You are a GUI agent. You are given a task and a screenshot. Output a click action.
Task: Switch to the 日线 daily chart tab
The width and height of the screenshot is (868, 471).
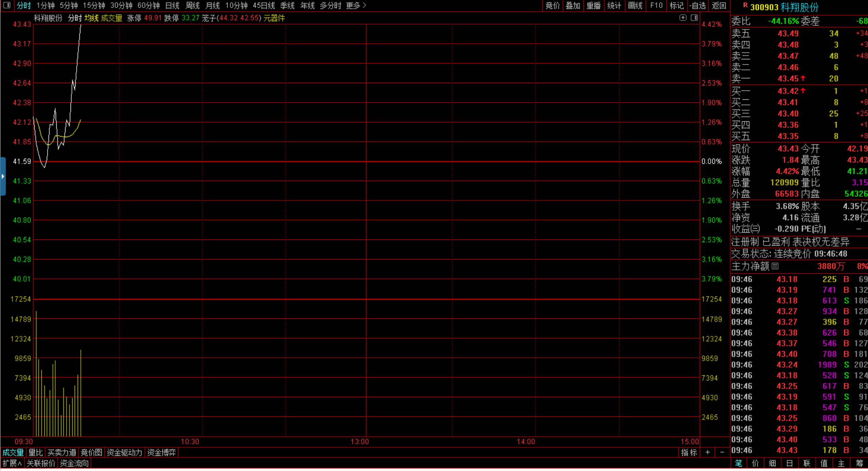pos(172,5)
